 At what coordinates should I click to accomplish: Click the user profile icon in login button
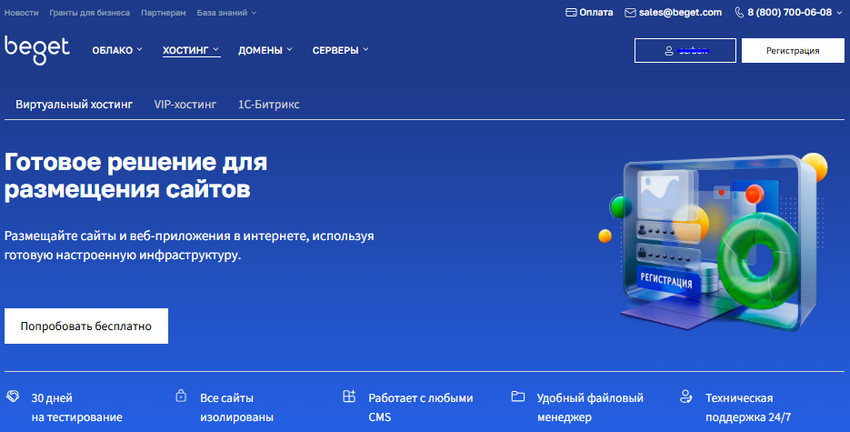(x=669, y=51)
